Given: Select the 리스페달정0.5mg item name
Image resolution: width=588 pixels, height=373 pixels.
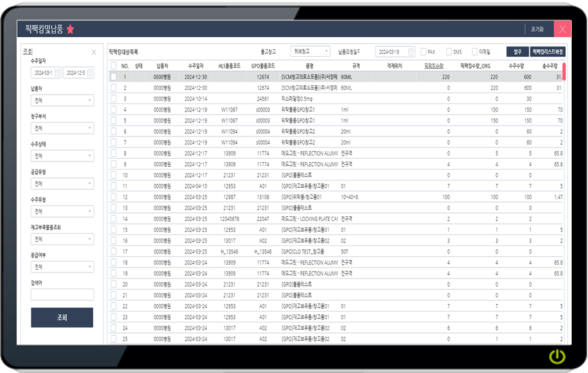Looking at the screenshot, I should pyautogui.click(x=296, y=99).
